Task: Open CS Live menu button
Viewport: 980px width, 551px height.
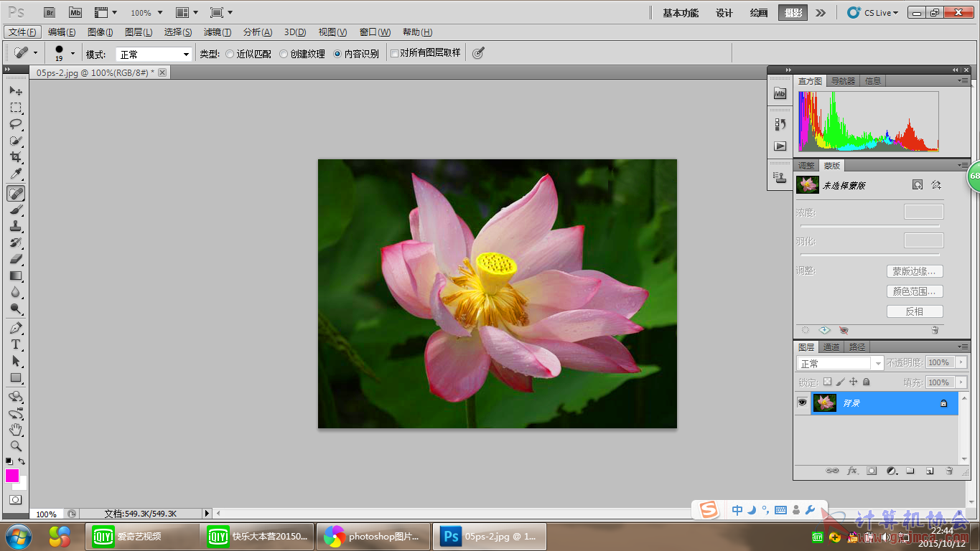Action: pos(873,12)
